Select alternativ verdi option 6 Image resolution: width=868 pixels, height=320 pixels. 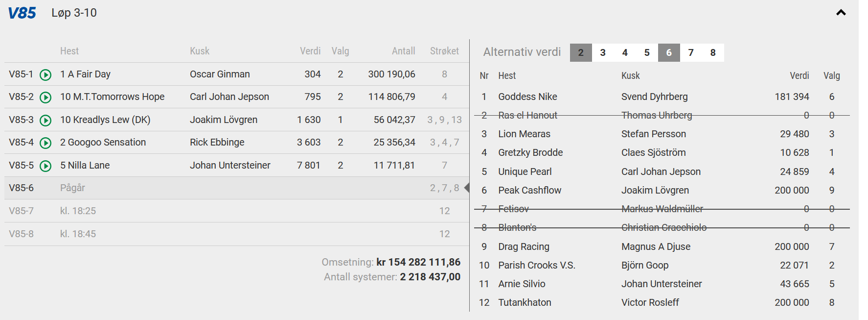click(669, 53)
